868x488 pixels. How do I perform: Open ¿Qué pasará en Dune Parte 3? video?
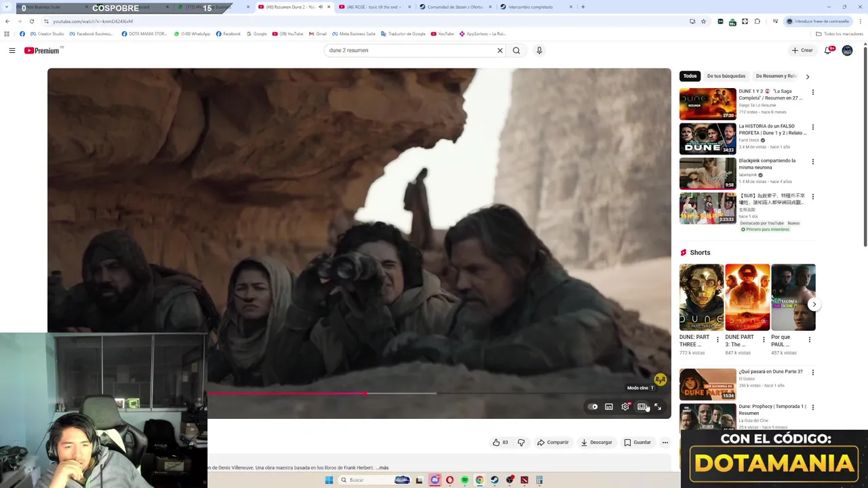[707, 384]
